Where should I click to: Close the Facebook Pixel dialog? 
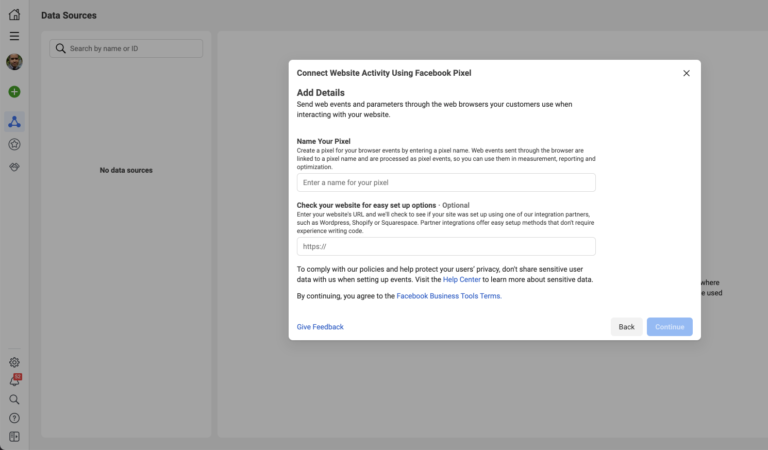pos(686,73)
